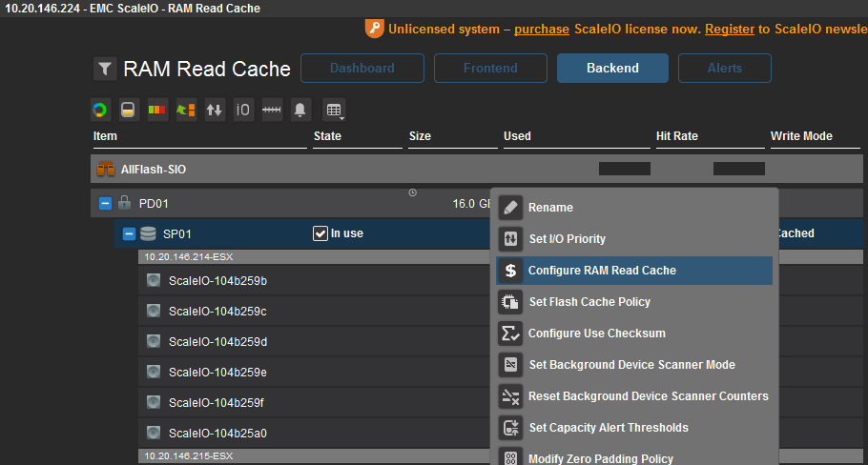868x465 pixels.
Task: Switch to the Dashboard view
Action: (362, 68)
